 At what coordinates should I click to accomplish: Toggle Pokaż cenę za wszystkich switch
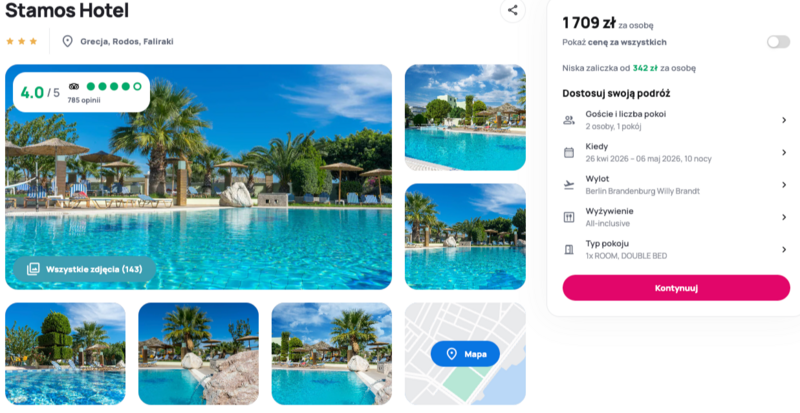tap(778, 42)
